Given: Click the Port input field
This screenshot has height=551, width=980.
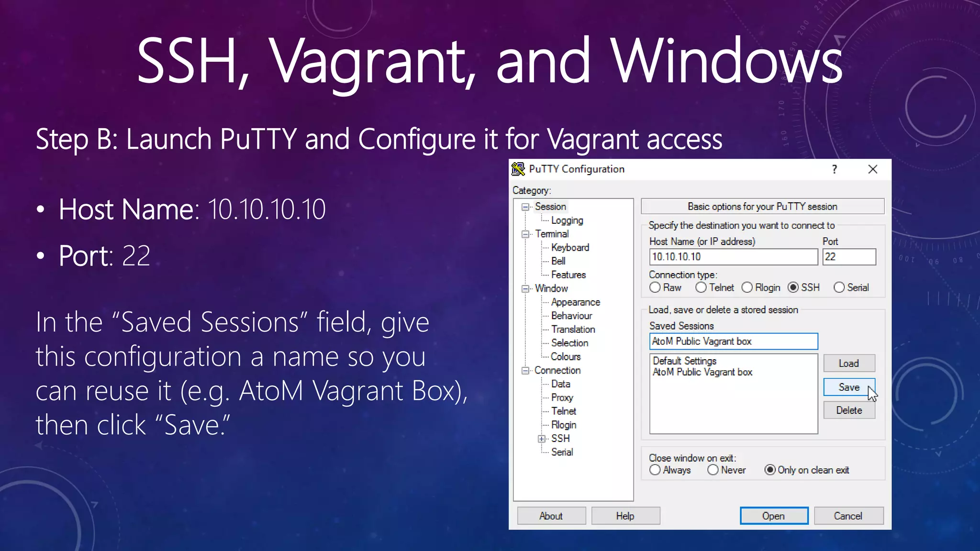Looking at the screenshot, I should 849,257.
